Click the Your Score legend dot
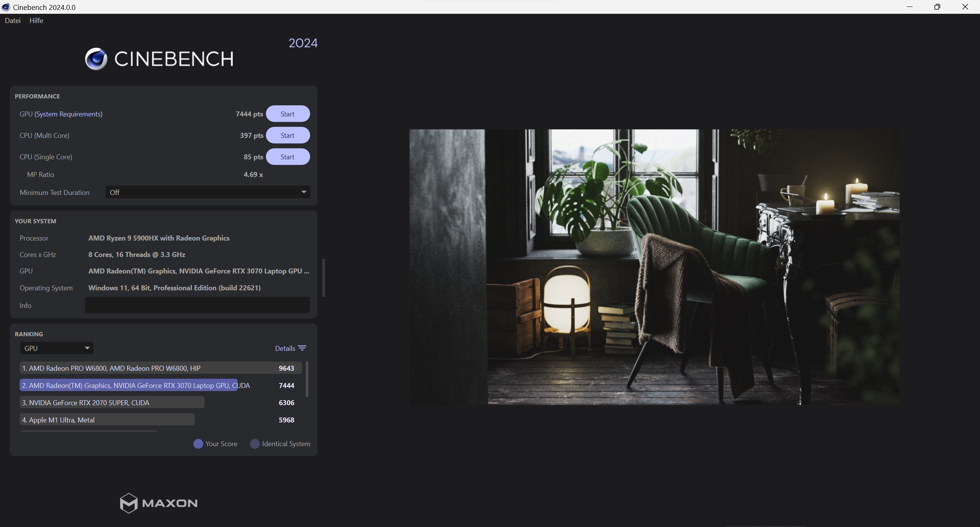The image size is (980, 527). 198,444
